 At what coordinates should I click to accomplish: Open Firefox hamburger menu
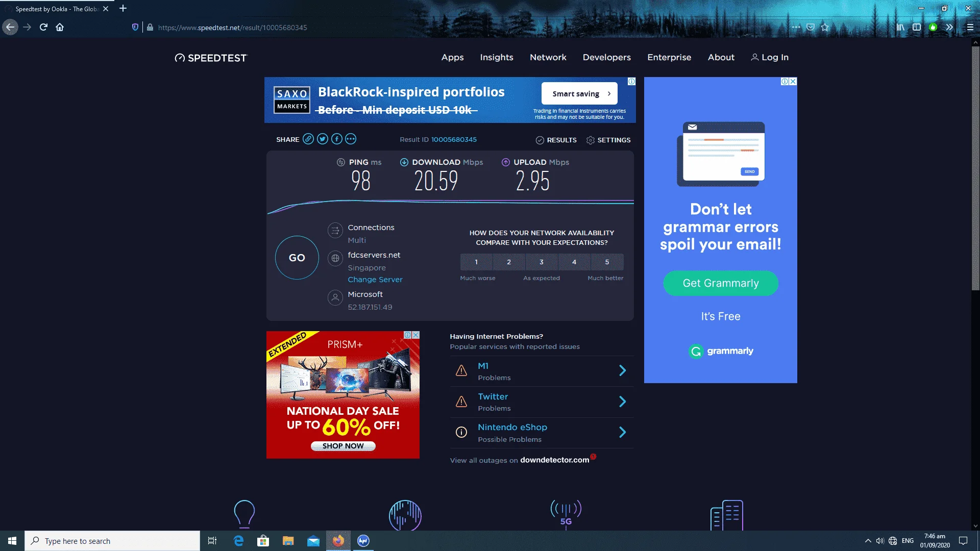(x=970, y=27)
